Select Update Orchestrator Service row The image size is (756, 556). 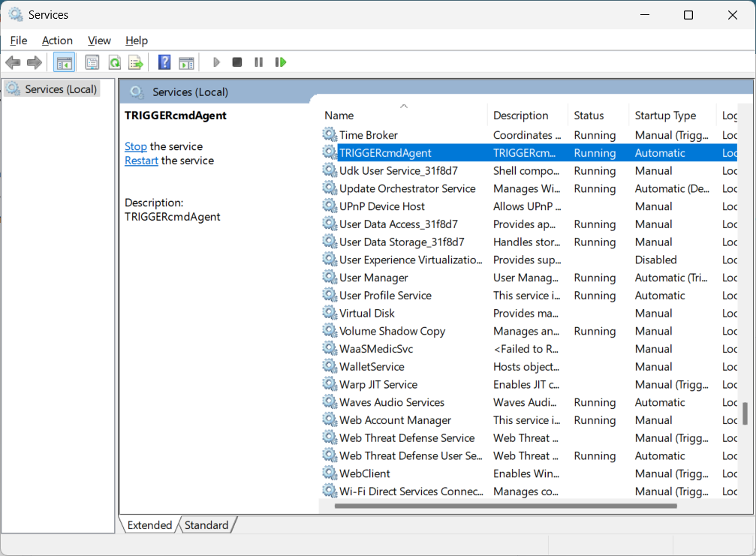tap(529, 188)
